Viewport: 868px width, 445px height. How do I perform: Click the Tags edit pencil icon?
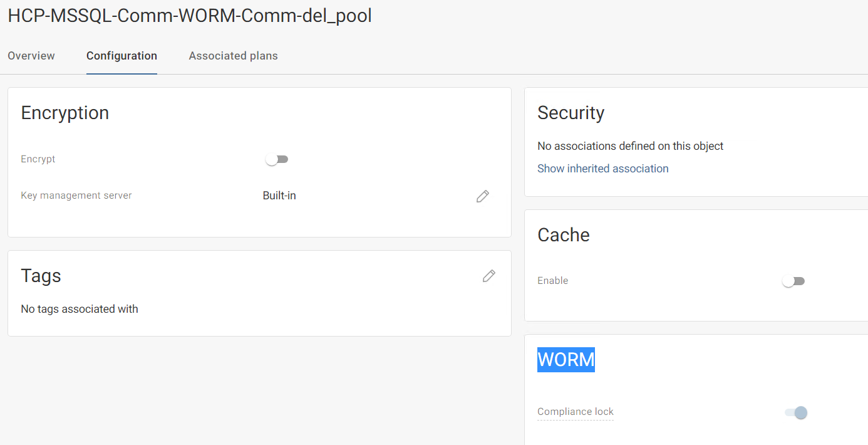(489, 276)
